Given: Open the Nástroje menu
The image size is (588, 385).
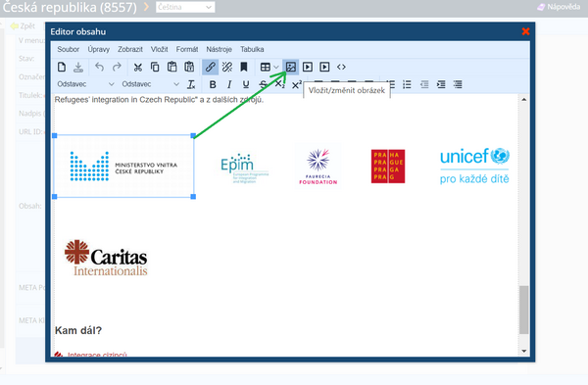Looking at the screenshot, I should [219, 49].
